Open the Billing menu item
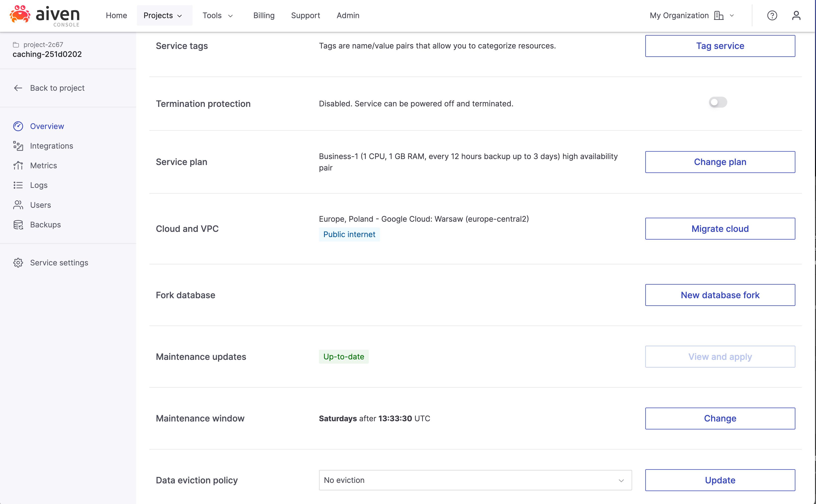 click(264, 15)
